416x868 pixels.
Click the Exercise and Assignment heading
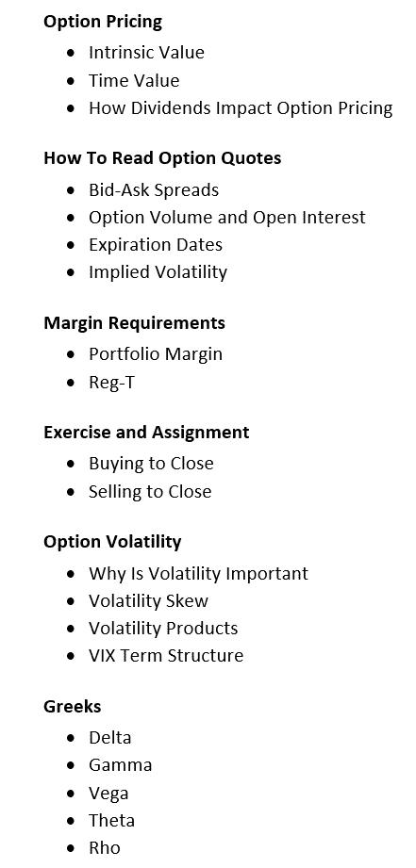[146, 433]
